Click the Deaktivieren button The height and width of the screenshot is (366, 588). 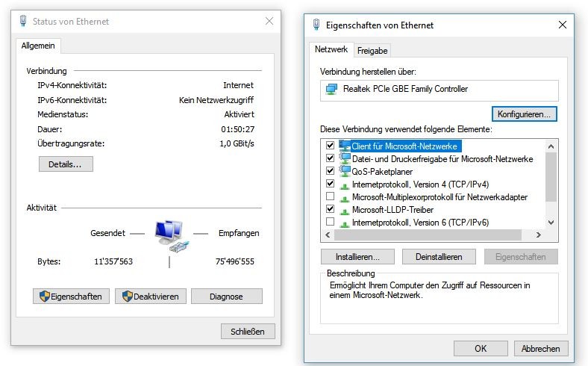[151, 297]
